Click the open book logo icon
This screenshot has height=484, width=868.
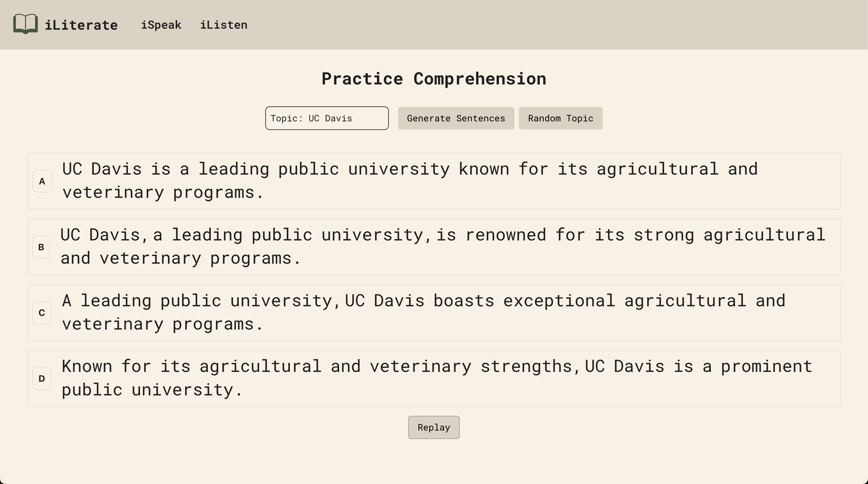tap(25, 24)
